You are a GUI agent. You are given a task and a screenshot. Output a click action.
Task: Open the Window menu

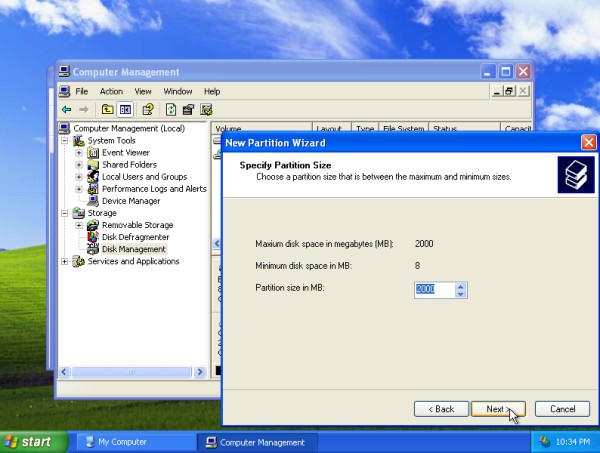(x=178, y=91)
